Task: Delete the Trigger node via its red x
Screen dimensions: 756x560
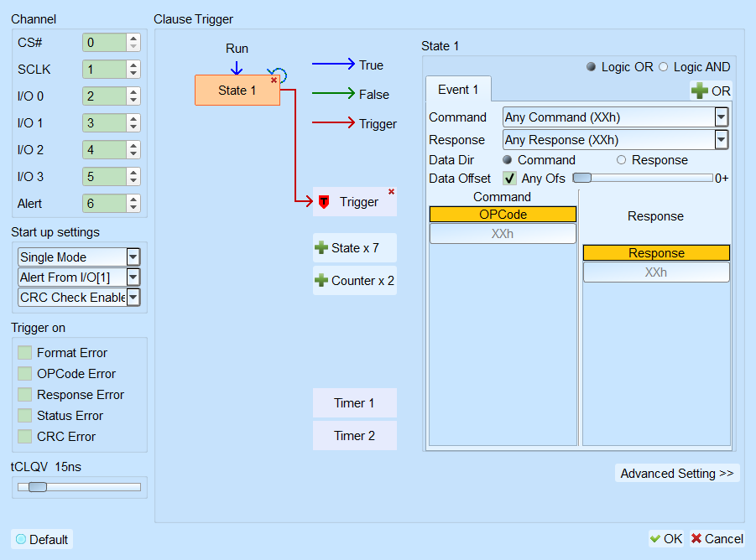Action: click(392, 192)
